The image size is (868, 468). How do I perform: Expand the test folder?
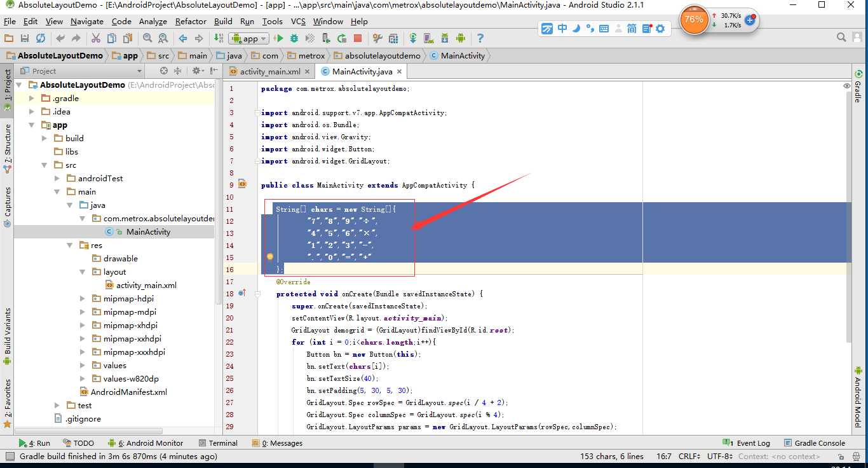[x=57, y=406]
